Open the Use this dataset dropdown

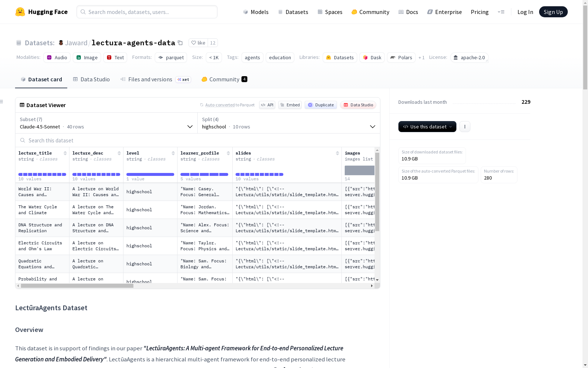click(x=427, y=127)
